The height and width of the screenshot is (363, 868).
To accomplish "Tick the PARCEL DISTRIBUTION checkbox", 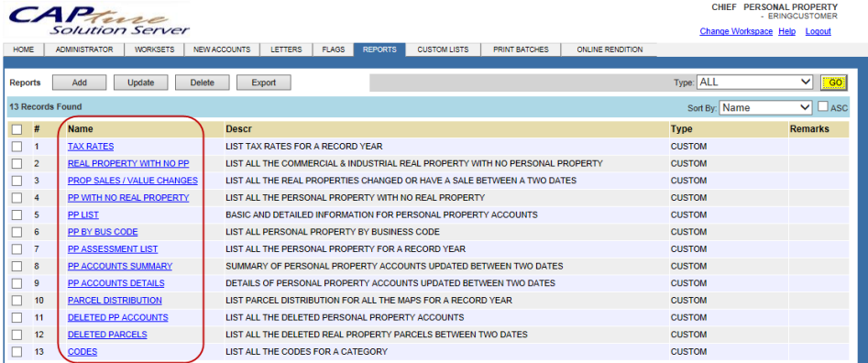I will tap(17, 301).
